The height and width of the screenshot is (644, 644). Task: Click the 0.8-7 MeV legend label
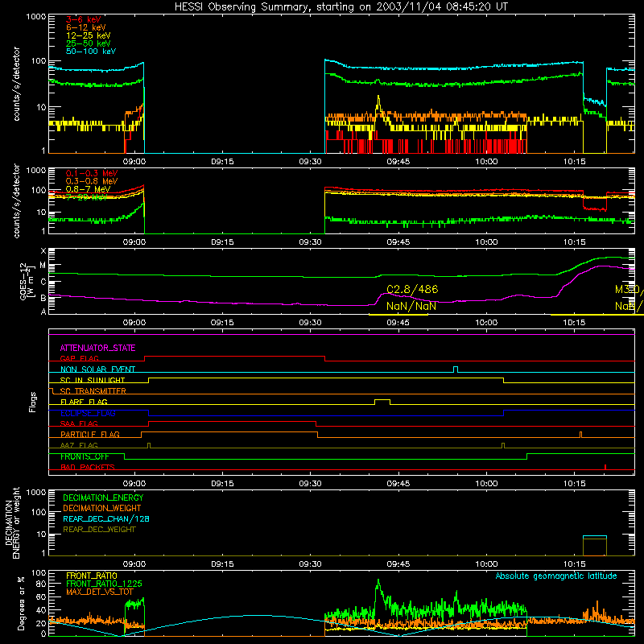pos(88,189)
